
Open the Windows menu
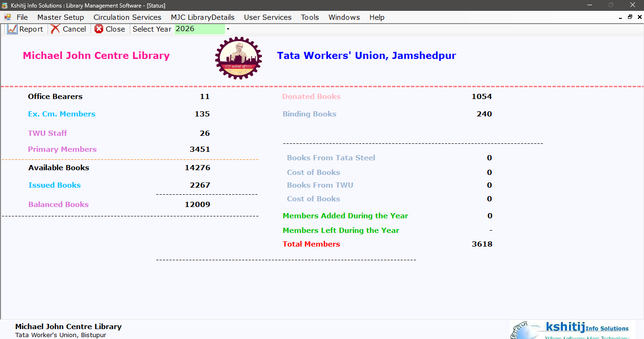tap(344, 17)
